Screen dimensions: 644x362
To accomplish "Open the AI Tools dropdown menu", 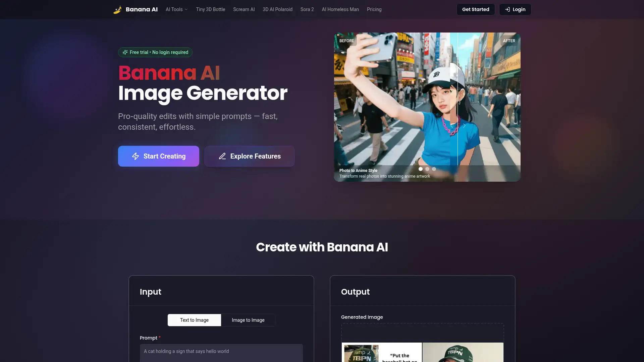I will [x=176, y=9].
